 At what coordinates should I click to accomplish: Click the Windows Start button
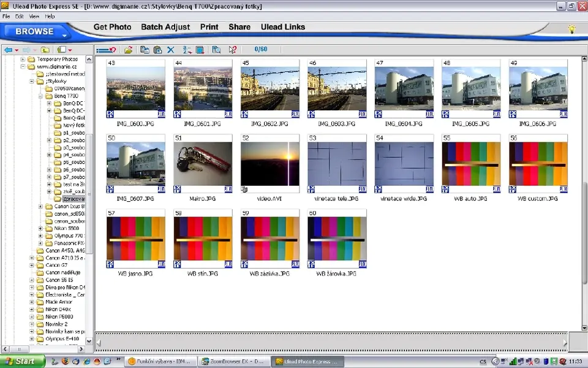pos(20,361)
